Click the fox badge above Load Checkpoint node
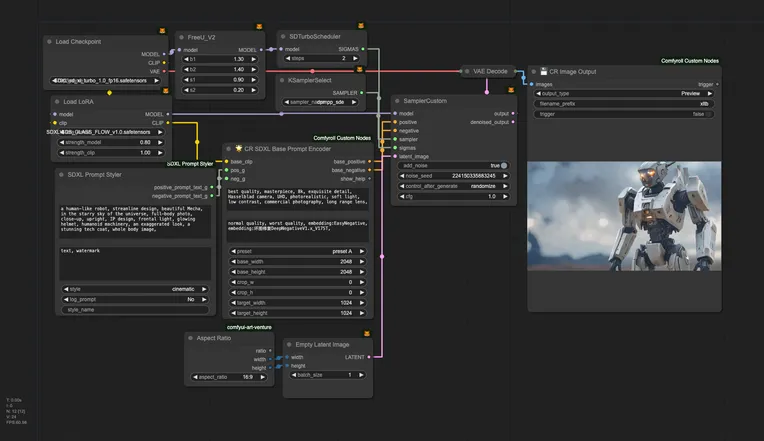The image size is (764, 441). (163, 31)
